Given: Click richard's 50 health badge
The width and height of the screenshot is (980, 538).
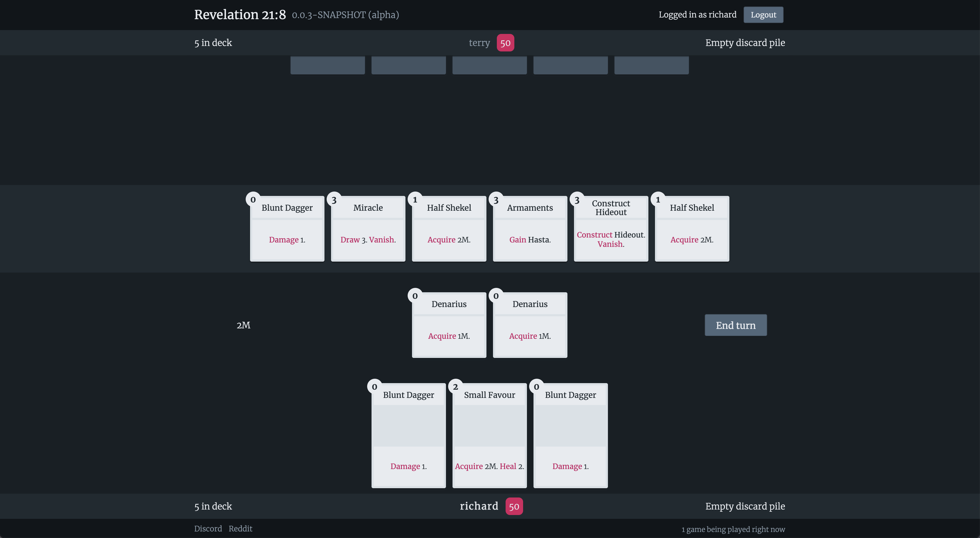Looking at the screenshot, I should tap(514, 506).
